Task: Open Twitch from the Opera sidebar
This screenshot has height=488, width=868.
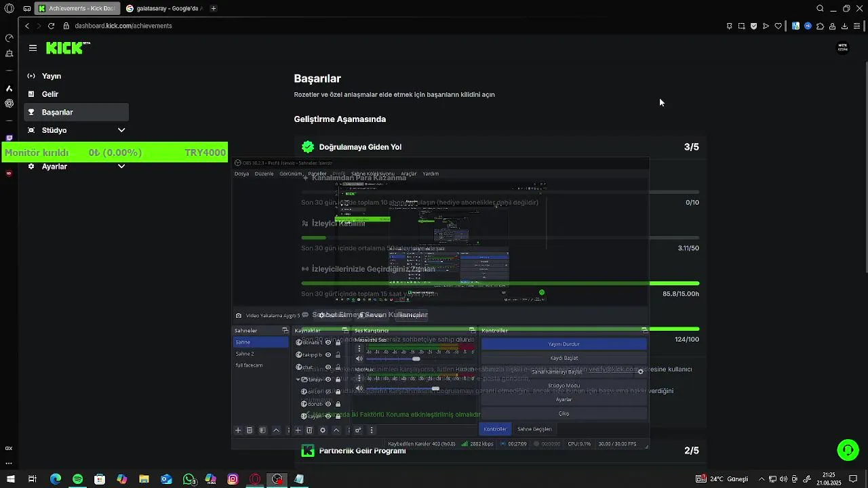Action: [9, 138]
